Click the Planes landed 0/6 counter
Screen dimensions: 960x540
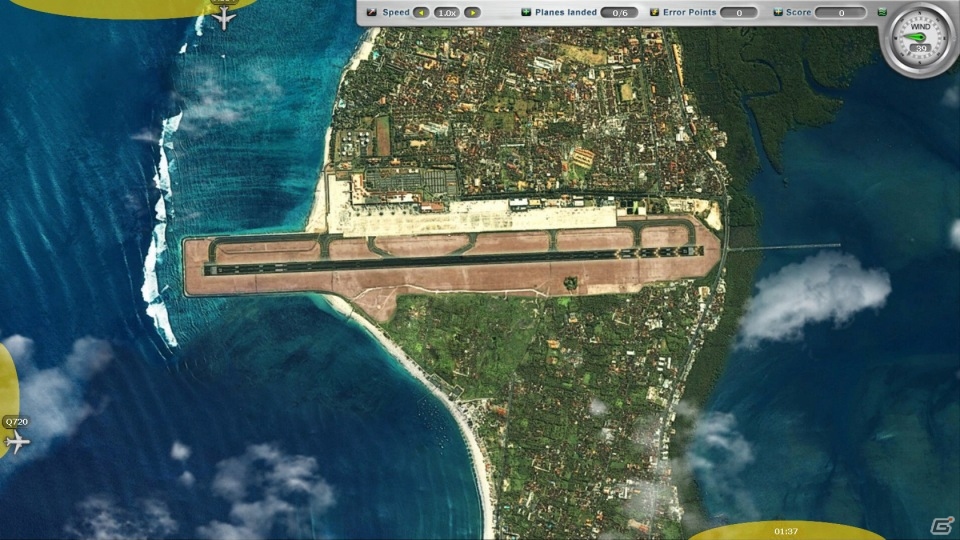tap(620, 12)
